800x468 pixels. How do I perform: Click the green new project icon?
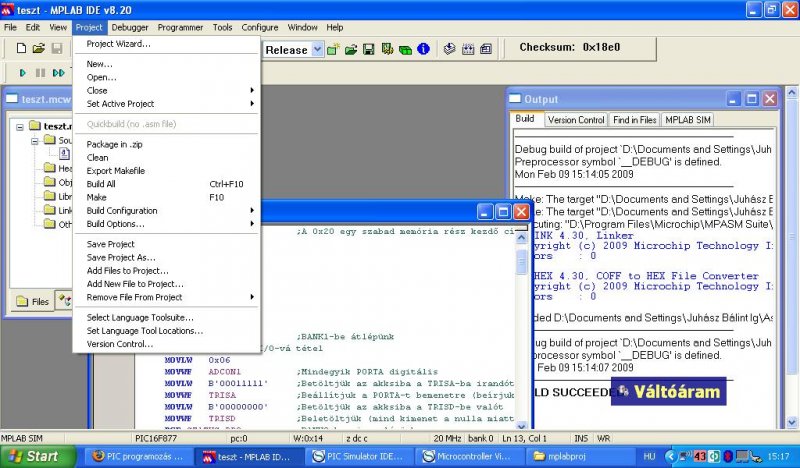click(333, 50)
